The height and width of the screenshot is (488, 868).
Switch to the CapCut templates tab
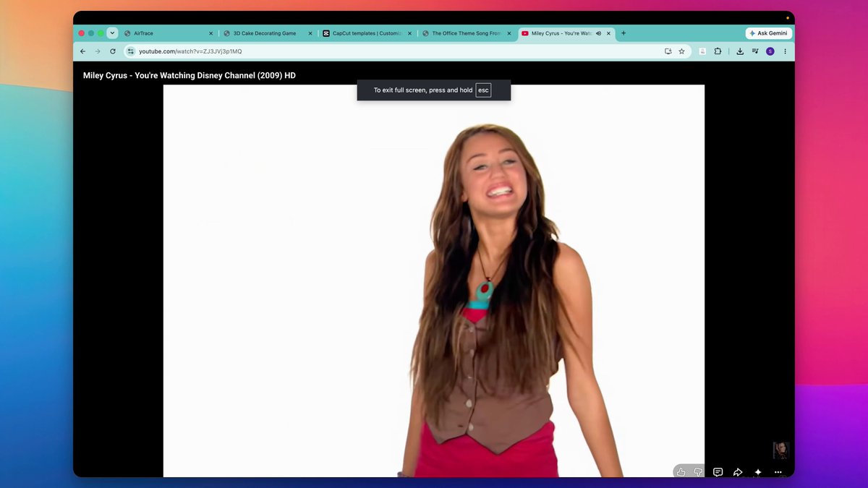pyautogui.click(x=367, y=33)
